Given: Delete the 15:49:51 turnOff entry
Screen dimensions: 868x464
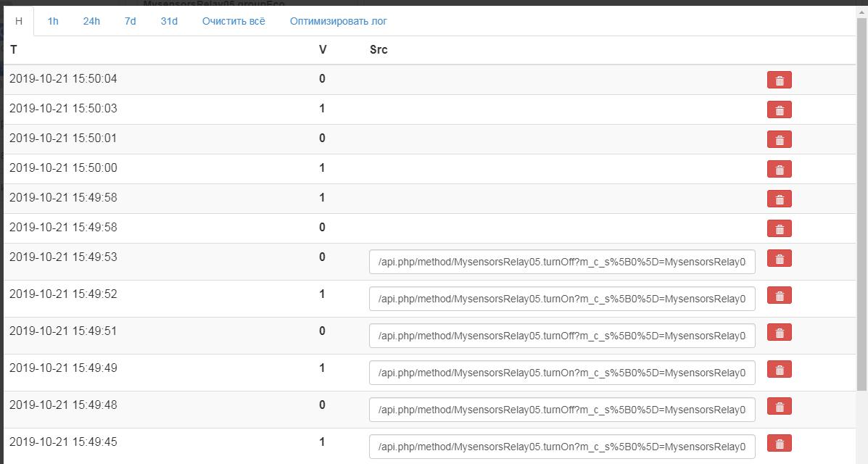Looking at the screenshot, I should [x=779, y=333].
